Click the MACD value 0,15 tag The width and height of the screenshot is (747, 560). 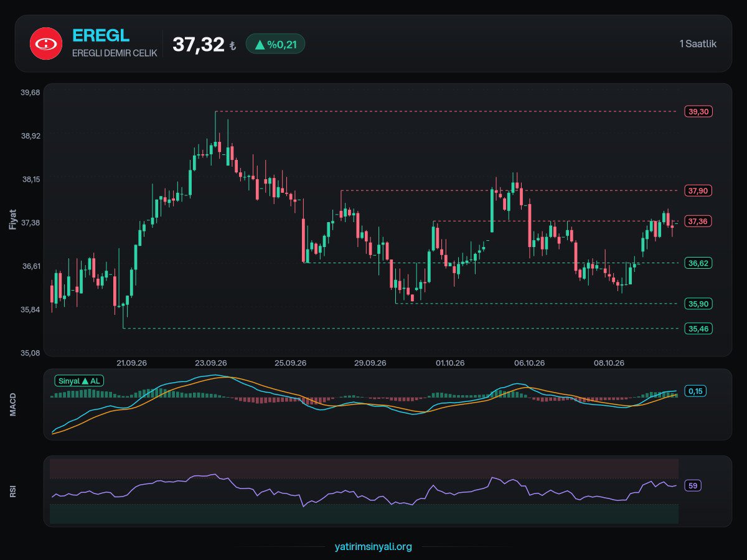695,391
